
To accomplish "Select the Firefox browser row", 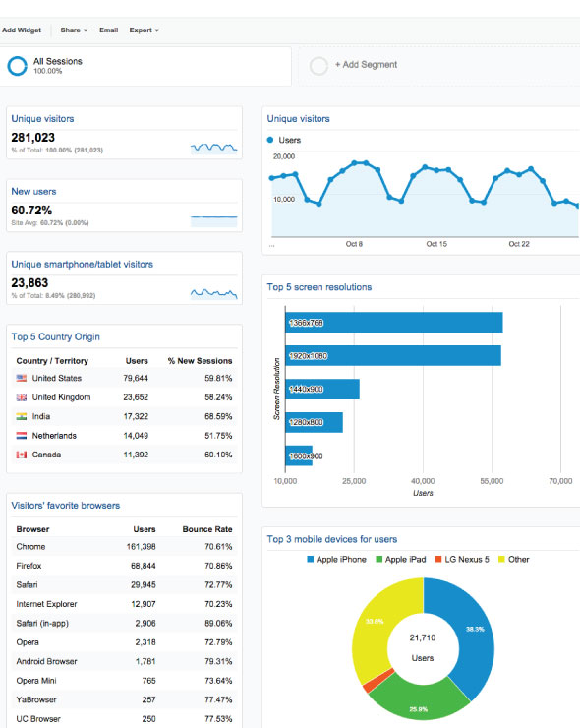I will [124, 566].
